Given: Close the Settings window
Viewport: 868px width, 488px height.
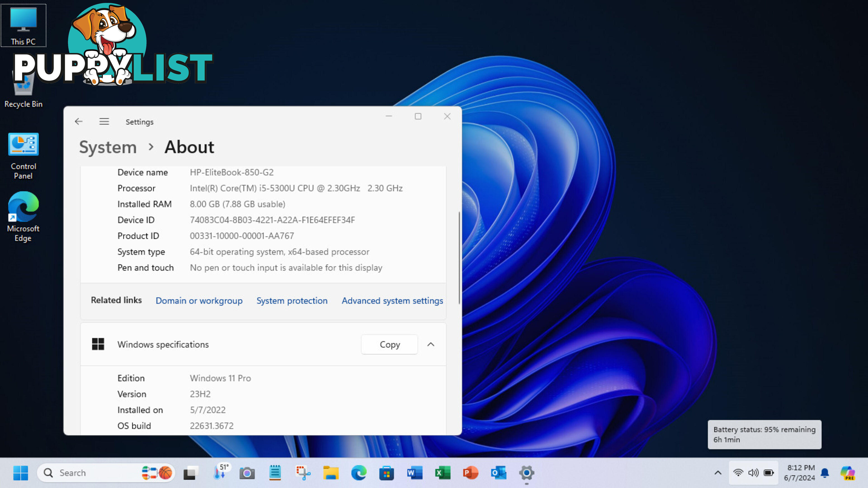Looking at the screenshot, I should (447, 116).
